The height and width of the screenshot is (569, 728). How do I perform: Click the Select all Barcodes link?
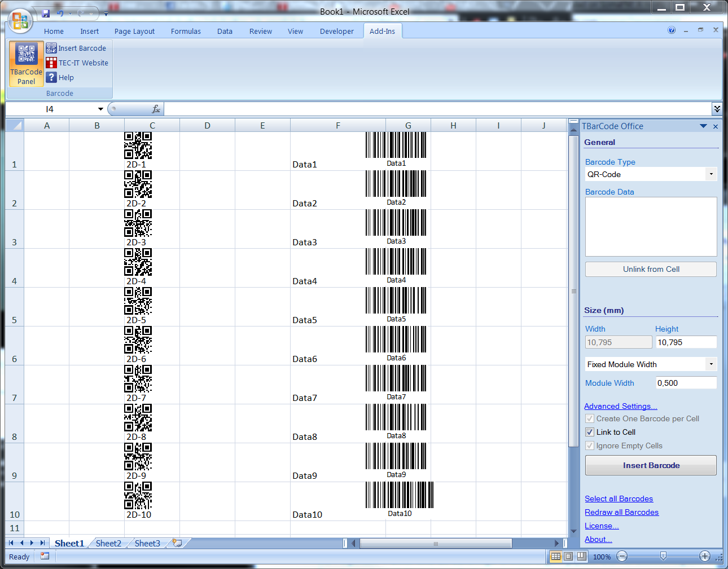coord(619,499)
